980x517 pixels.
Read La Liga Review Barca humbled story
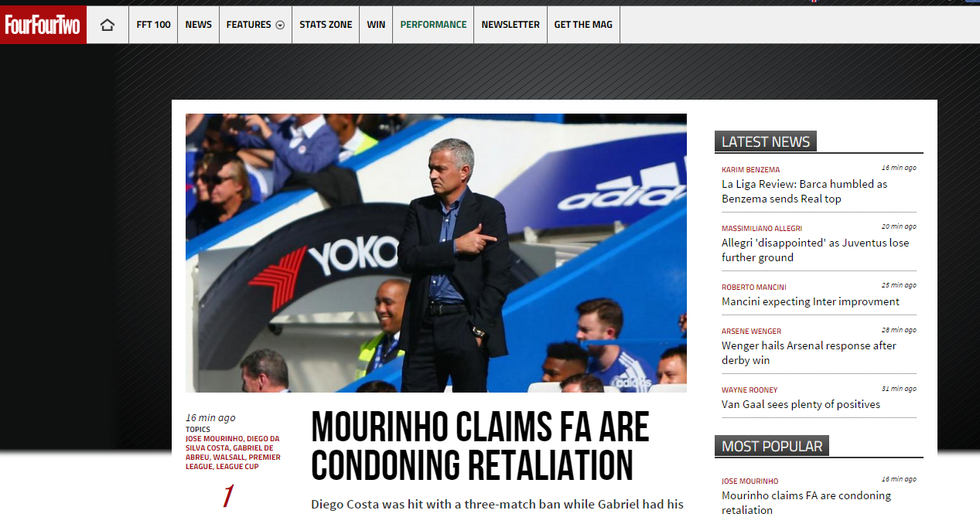tap(804, 191)
